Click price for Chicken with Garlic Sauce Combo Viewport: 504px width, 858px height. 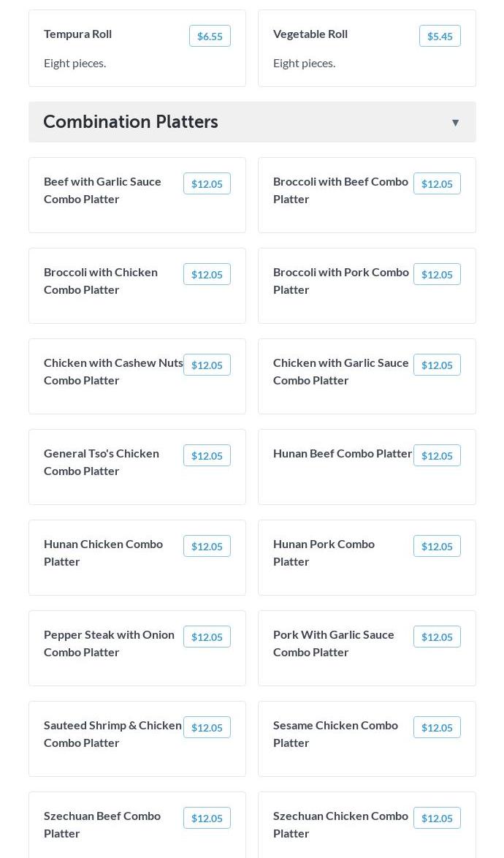pyautogui.click(x=437, y=365)
